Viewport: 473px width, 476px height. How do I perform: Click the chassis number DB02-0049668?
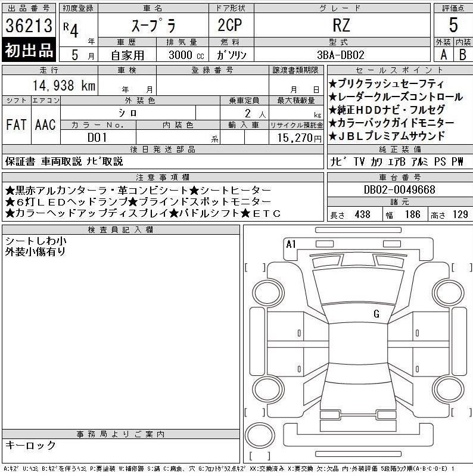tap(400, 189)
